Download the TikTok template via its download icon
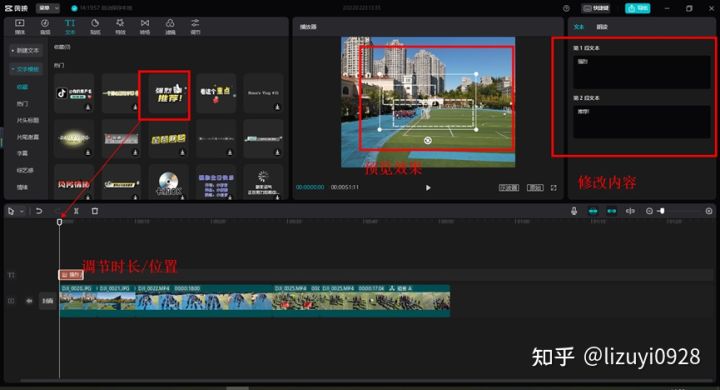Viewport: 720px width, 390px height. coord(88,107)
